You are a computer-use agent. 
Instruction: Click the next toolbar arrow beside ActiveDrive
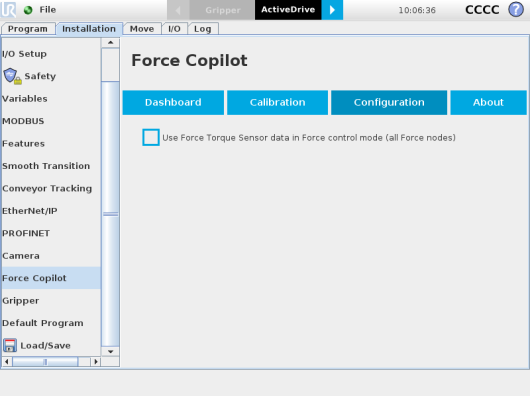tap(332, 10)
